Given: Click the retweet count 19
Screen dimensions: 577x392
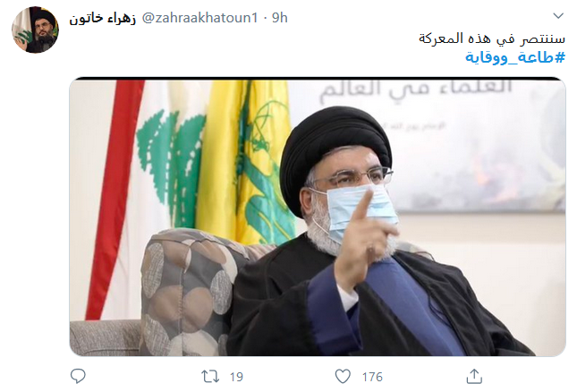Looking at the screenshot, I should (x=236, y=377).
